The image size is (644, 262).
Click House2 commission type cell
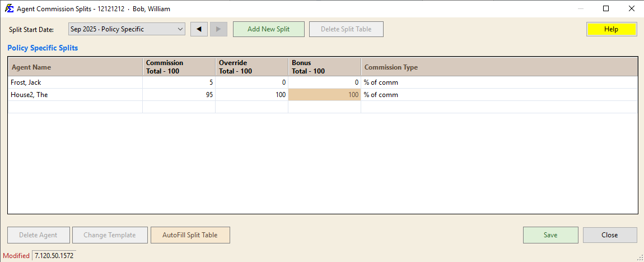pyautogui.click(x=499, y=95)
